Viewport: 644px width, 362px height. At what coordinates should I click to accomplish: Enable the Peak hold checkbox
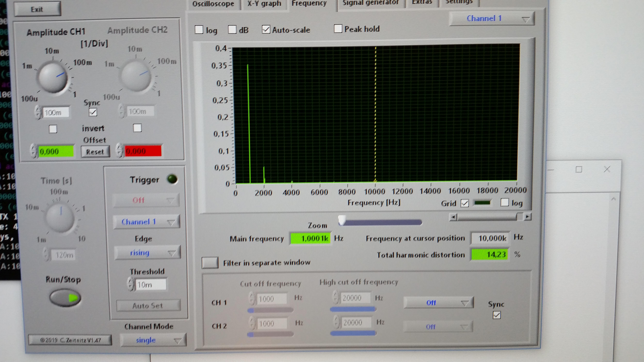(x=338, y=28)
